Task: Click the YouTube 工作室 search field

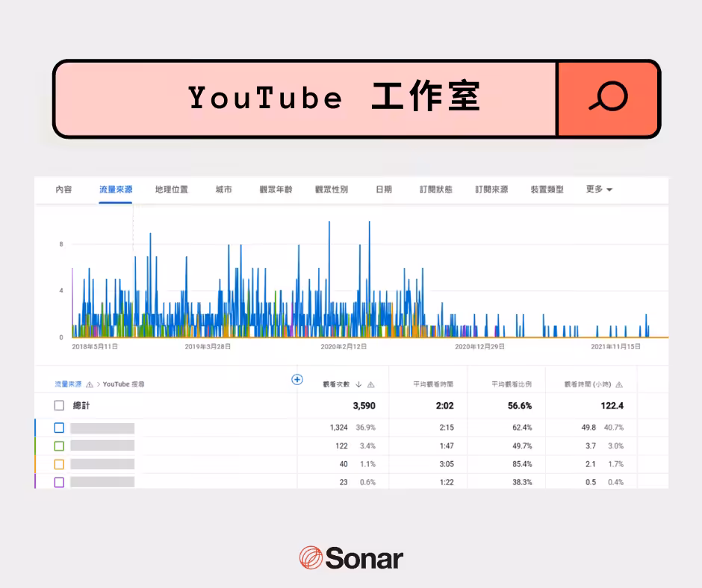Action: pos(305,98)
